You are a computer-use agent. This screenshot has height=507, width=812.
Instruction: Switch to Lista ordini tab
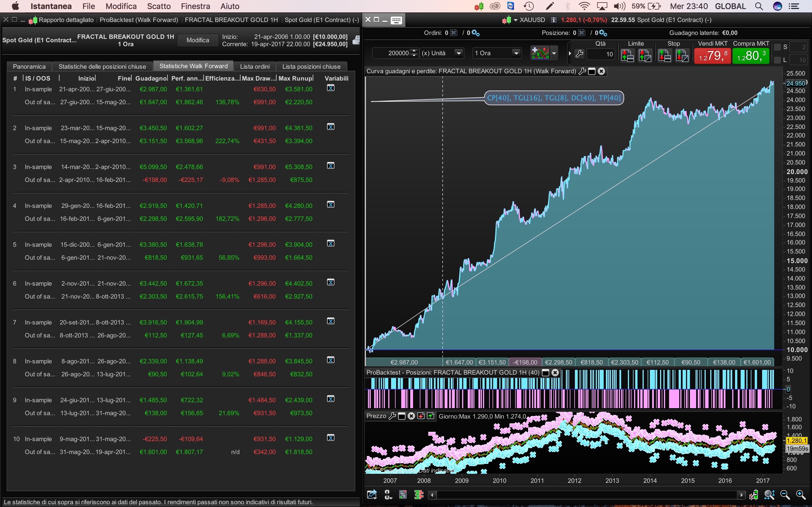(x=255, y=66)
